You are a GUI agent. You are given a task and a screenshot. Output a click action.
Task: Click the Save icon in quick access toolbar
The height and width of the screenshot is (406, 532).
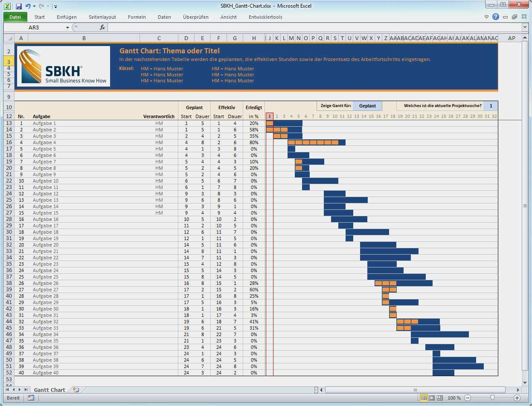click(x=18, y=6)
